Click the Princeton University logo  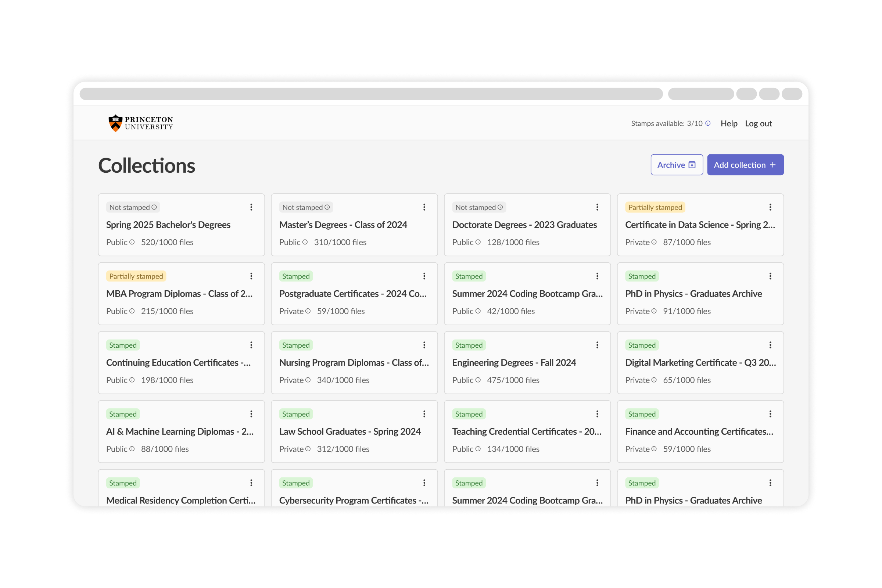(x=141, y=123)
